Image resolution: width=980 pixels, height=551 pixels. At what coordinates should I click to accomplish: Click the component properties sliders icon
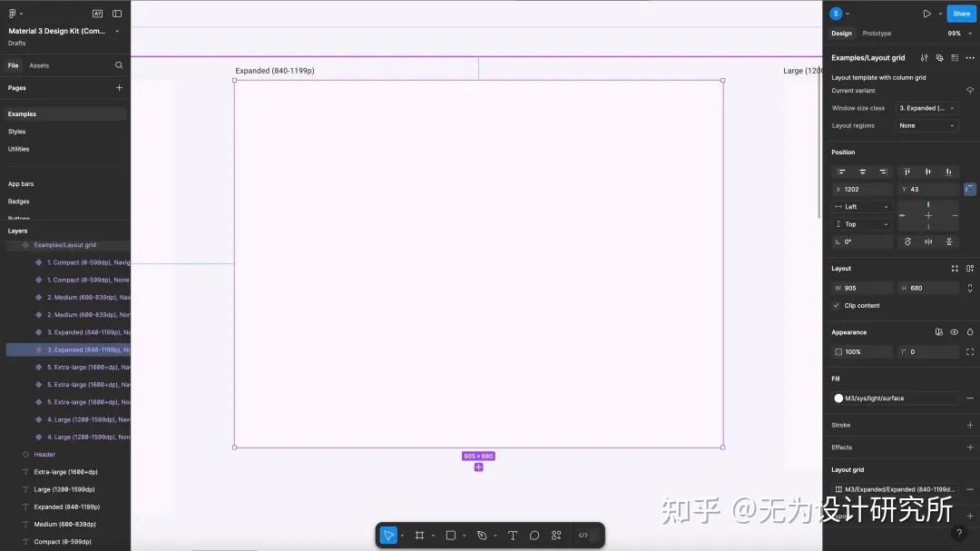(x=924, y=57)
